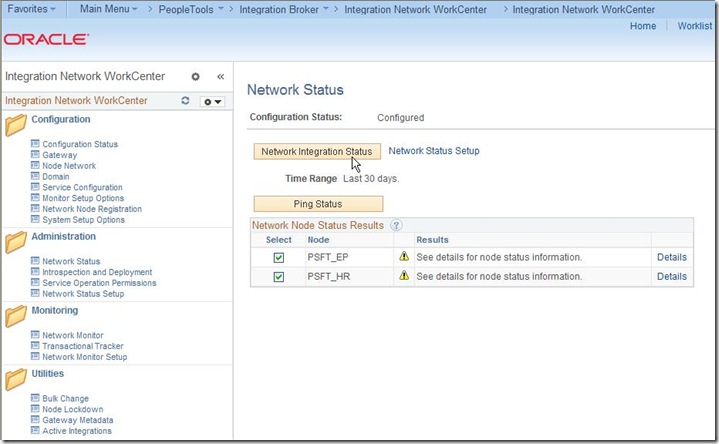Click the page icon beside Configuration Status
The image size is (719, 444).
pos(35,144)
